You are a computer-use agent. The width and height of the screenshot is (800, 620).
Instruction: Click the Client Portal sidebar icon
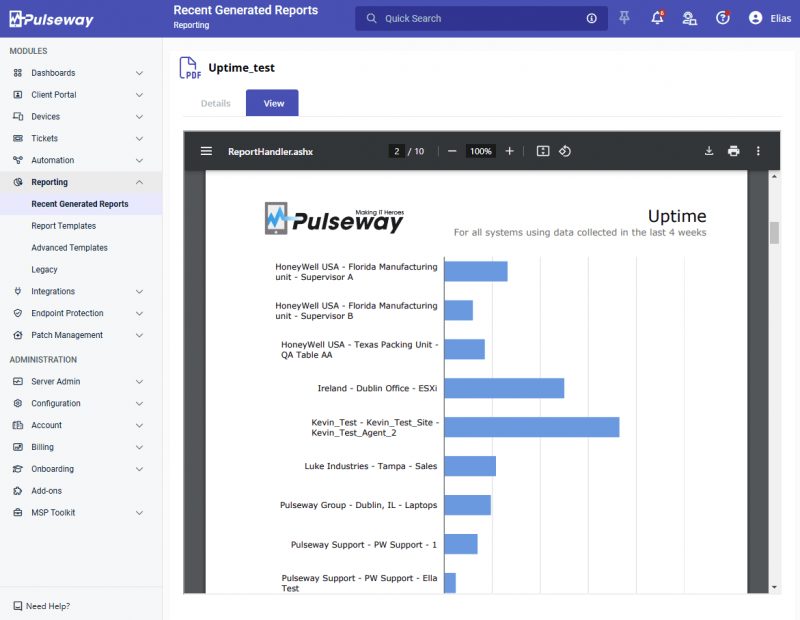pos(18,95)
